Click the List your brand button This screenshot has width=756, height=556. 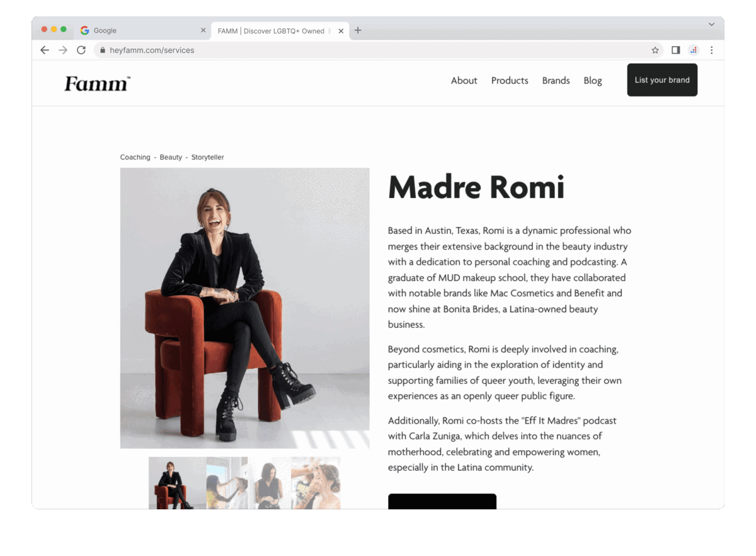tap(662, 80)
